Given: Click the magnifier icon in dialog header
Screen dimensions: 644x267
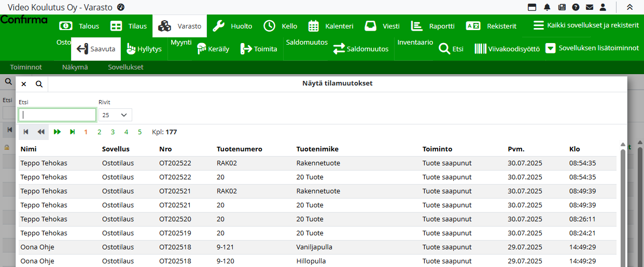Looking at the screenshot, I should coord(39,84).
